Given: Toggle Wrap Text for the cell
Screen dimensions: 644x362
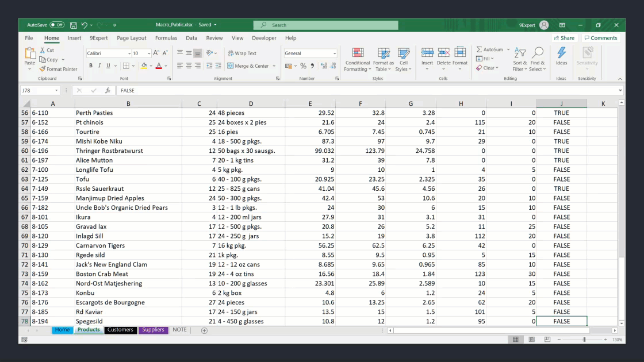Looking at the screenshot, I should click(241, 53).
